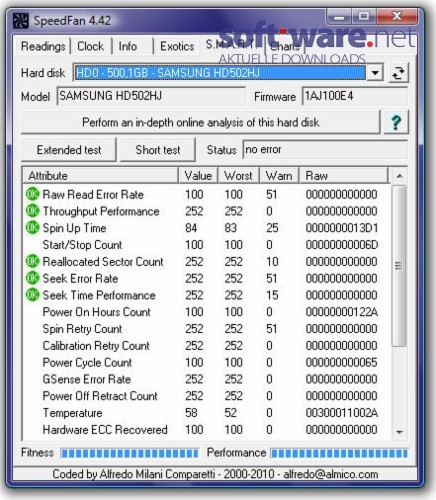436x500 pixels.
Task: Click OK icon beside Spin Up Time
Action: (x=32, y=228)
